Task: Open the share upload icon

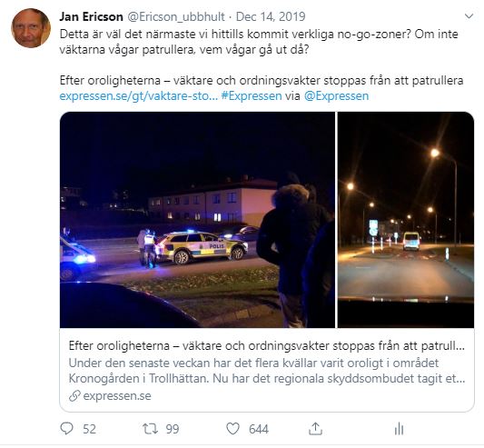Action: click(315, 429)
